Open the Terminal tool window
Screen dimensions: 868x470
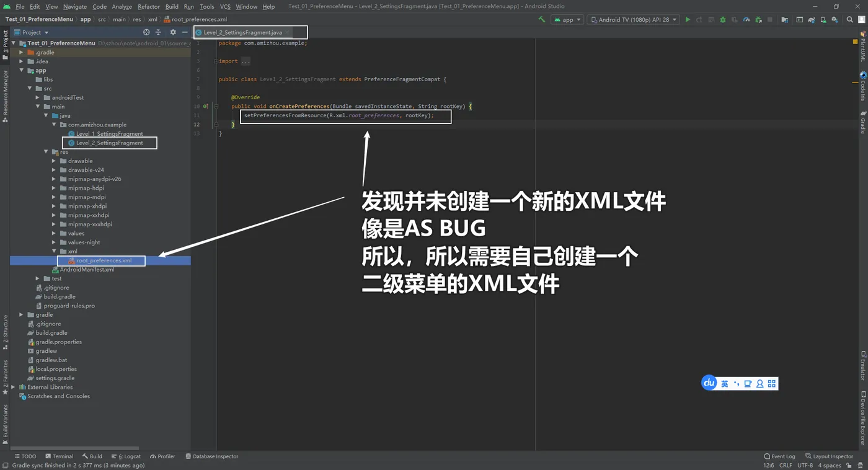coord(60,456)
